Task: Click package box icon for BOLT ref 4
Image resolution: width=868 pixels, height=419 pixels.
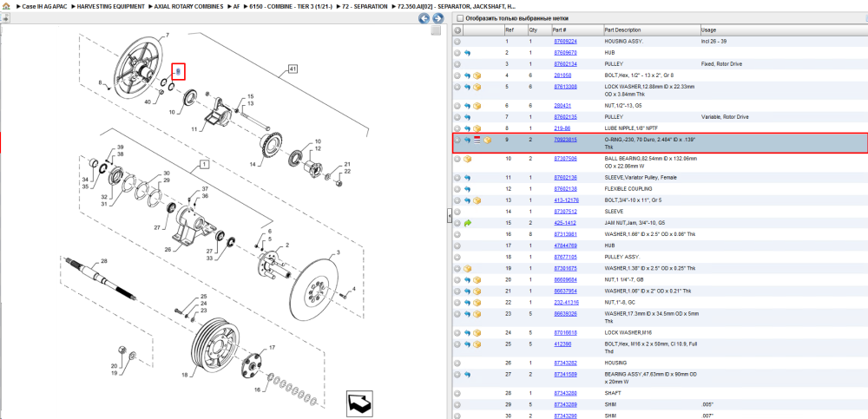Action: (477, 75)
